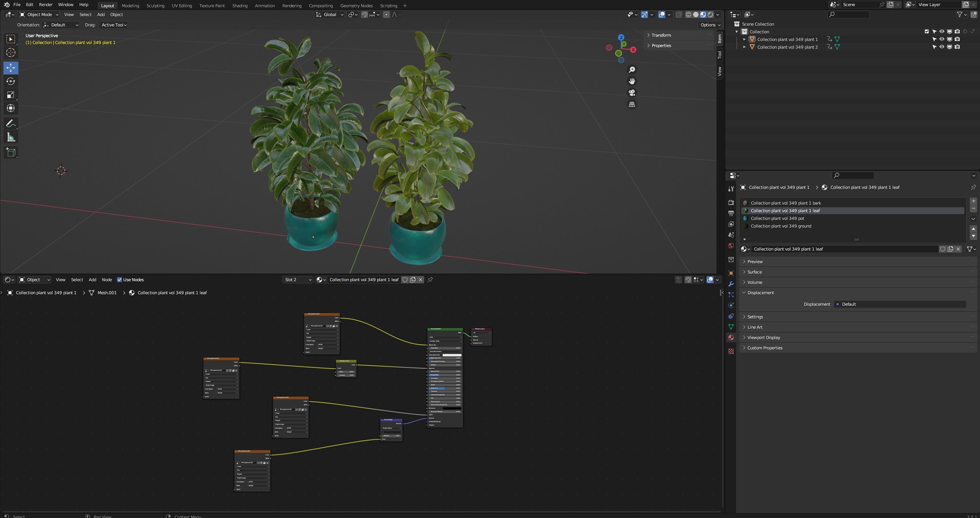This screenshot has height=518, width=980.
Task: Open the Modifiers wrench tab
Action: point(731,284)
